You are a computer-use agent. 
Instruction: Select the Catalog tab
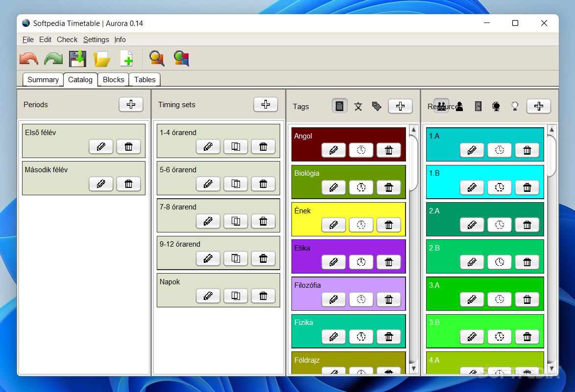[80, 80]
